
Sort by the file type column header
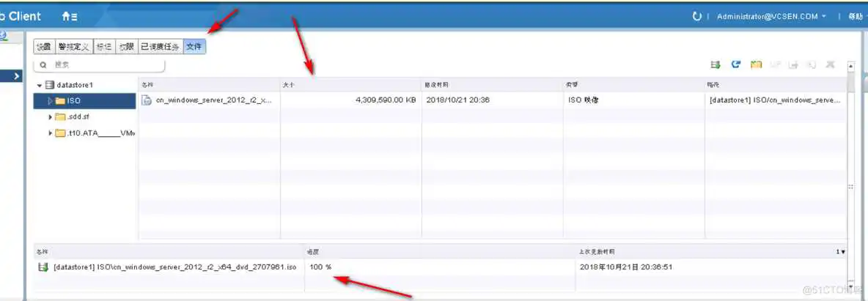tap(634, 85)
